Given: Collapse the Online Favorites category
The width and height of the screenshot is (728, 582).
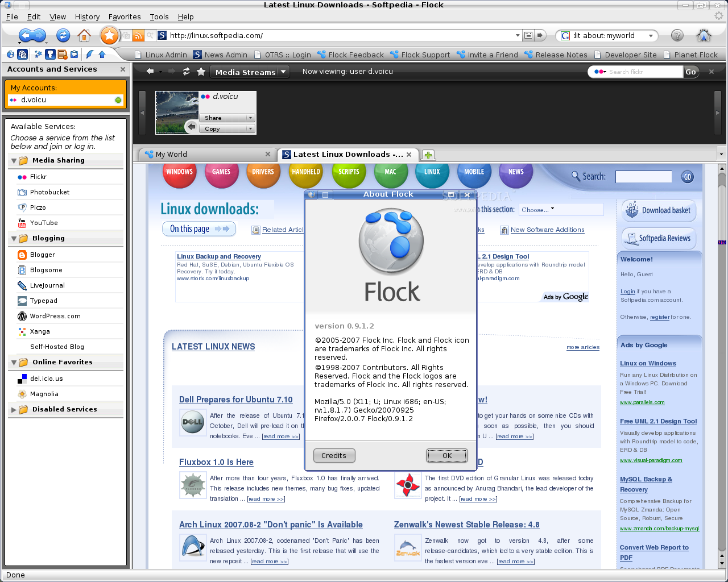Looking at the screenshot, I should pos(14,363).
